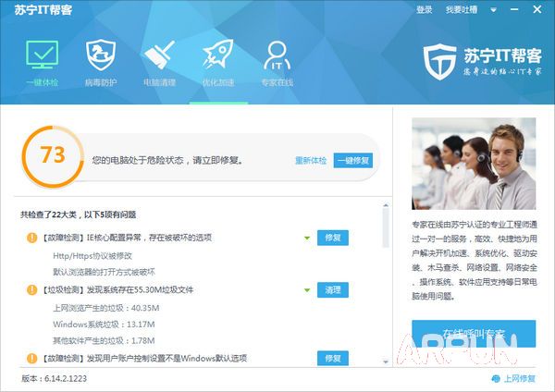Click Windows系统垃圾：13.17M entry

click(x=104, y=325)
